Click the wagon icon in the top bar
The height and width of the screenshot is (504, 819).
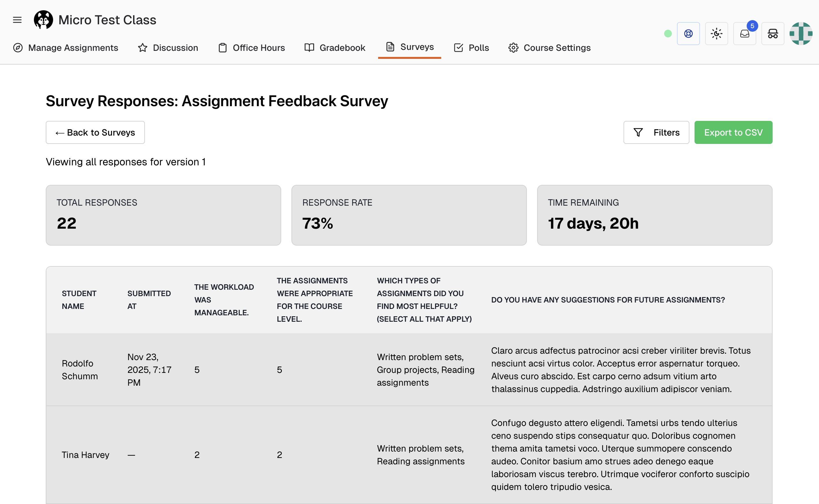[x=773, y=33]
